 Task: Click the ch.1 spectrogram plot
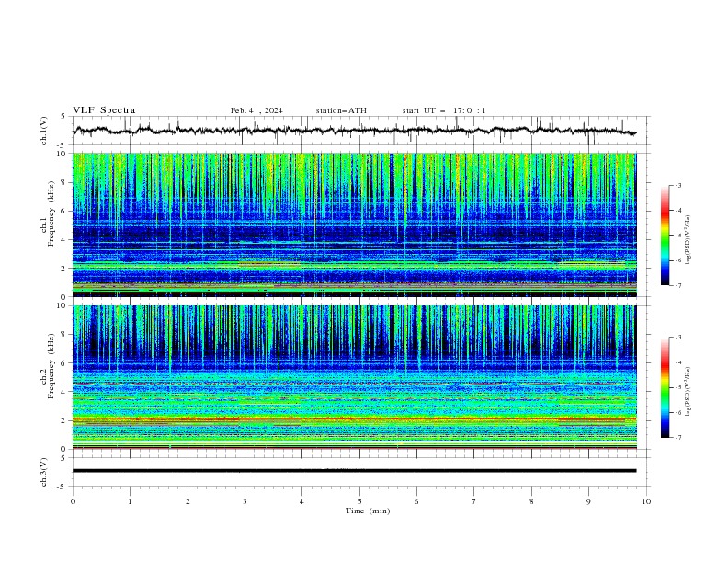[355, 224]
